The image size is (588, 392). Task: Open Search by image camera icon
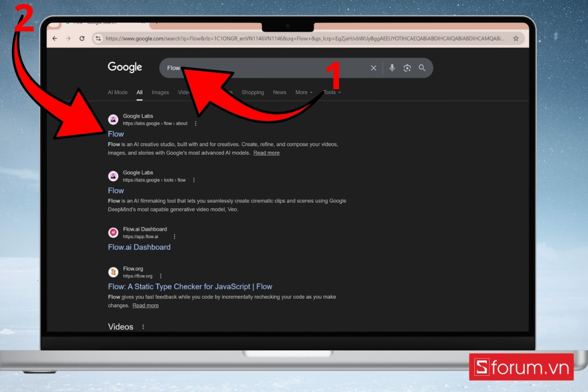(x=407, y=68)
